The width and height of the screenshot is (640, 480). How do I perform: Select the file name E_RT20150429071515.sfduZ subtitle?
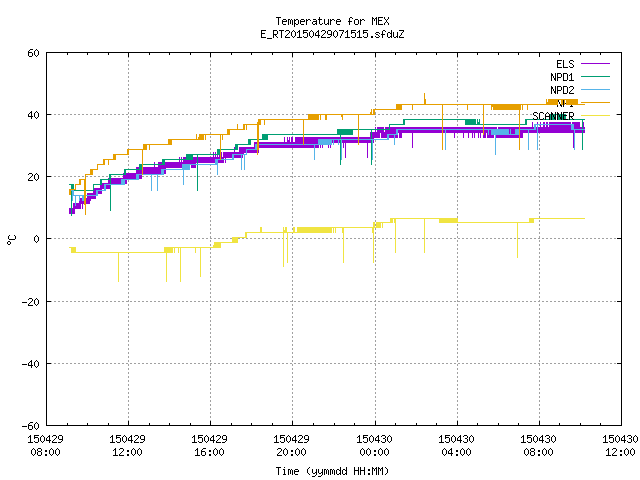pos(332,34)
